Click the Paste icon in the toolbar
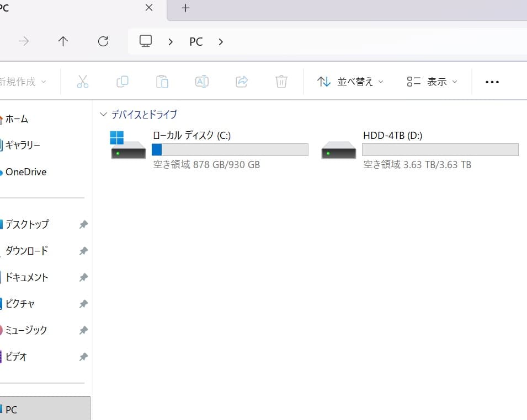 (x=162, y=81)
